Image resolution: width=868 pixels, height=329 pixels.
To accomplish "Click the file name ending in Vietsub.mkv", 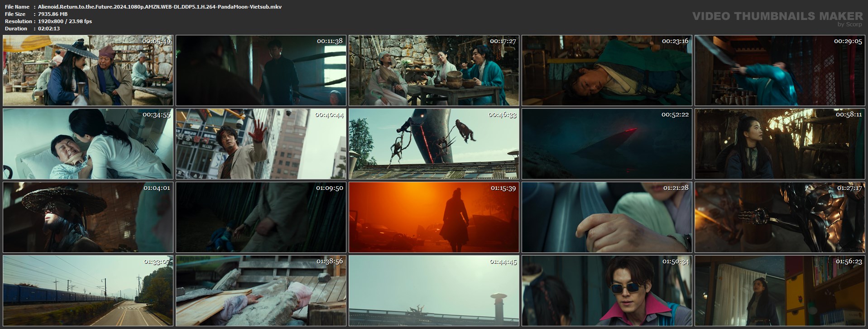I will pyautogui.click(x=160, y=7).
